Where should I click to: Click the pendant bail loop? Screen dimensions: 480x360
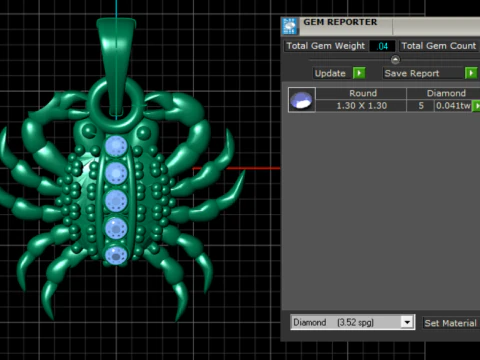click(116, 67)
